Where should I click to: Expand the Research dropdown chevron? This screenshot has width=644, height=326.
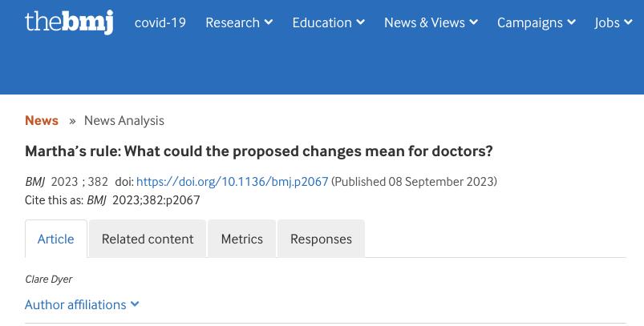269,22
